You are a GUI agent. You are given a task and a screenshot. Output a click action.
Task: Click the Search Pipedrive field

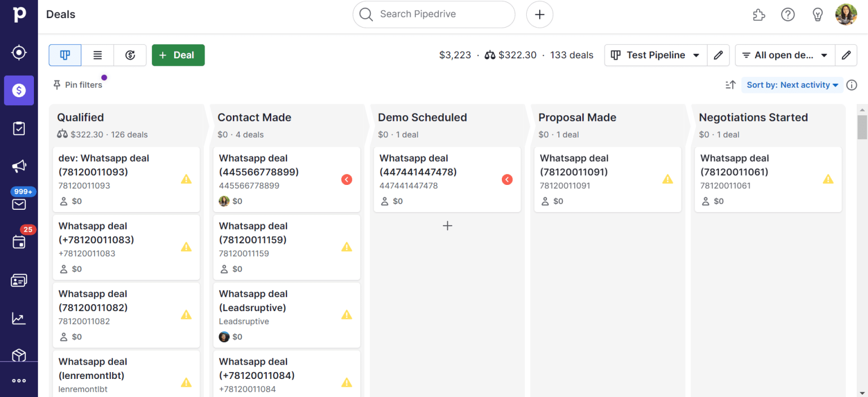tap(433, 14)
